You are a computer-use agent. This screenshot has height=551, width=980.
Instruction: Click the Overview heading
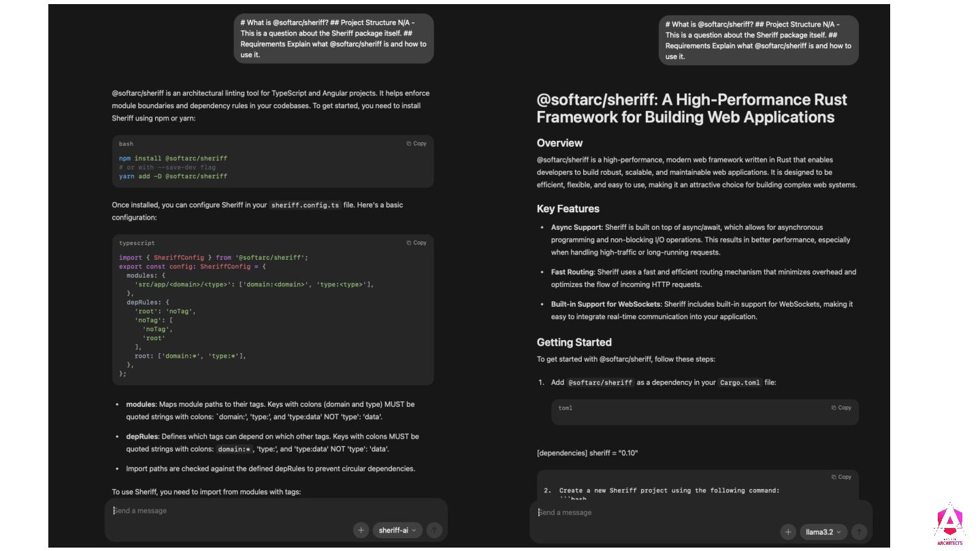(559, 143)
